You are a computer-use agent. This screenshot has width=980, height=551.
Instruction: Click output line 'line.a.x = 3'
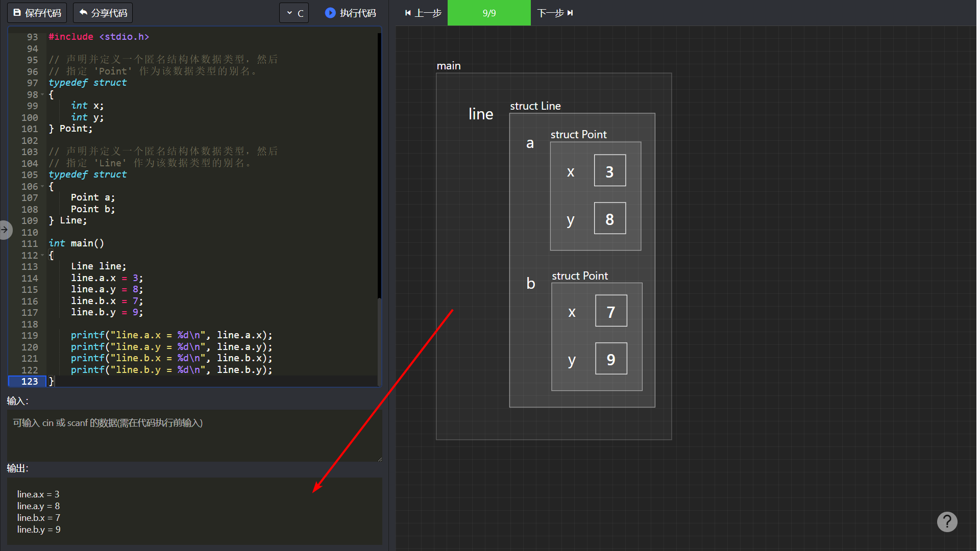coord(38,494)
